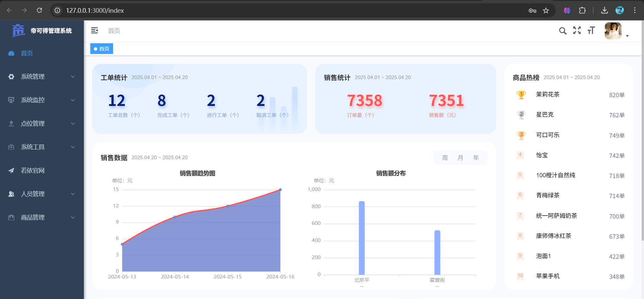This screenshot has height=299, width=644.
Task: Reload the page with browser refresh
Action: tap(39, 10)
